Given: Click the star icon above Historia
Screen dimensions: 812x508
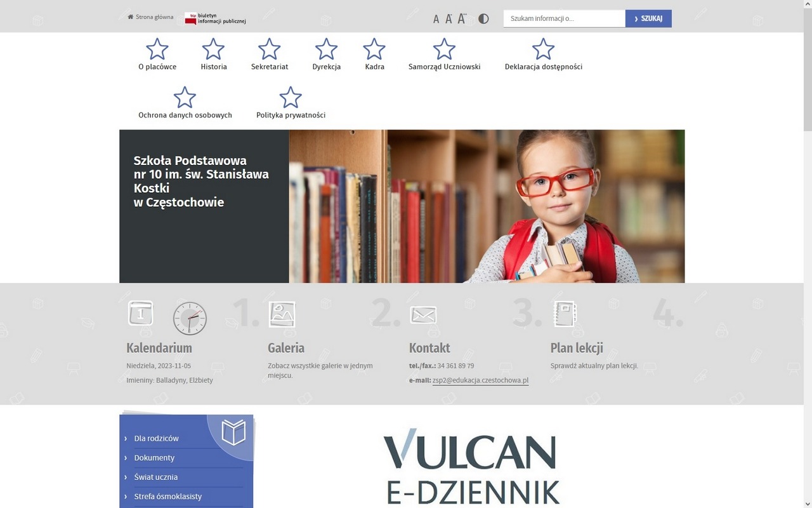Looking at the screenshot, I should [x=213, y=49].
